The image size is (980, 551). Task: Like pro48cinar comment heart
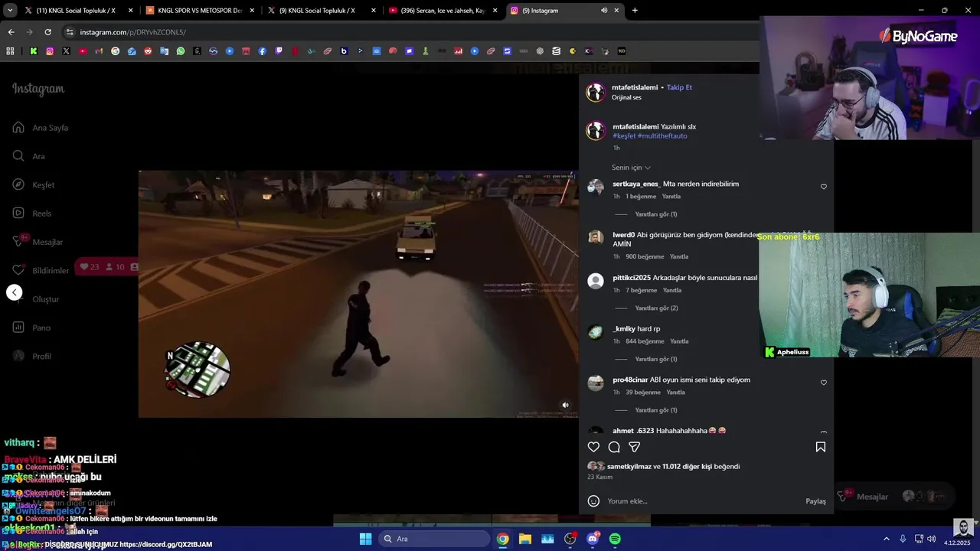click(824, 383)
